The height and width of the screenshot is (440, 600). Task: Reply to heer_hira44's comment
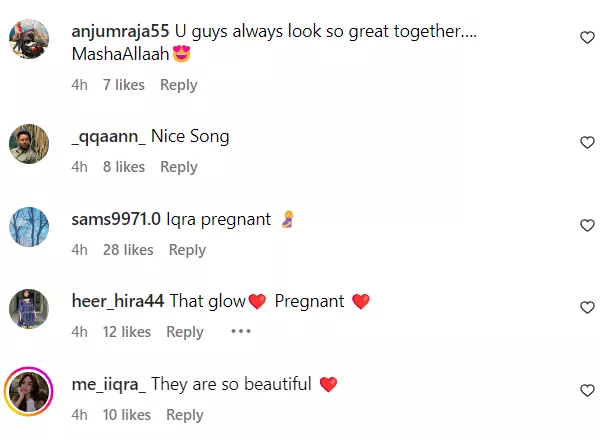185,332
